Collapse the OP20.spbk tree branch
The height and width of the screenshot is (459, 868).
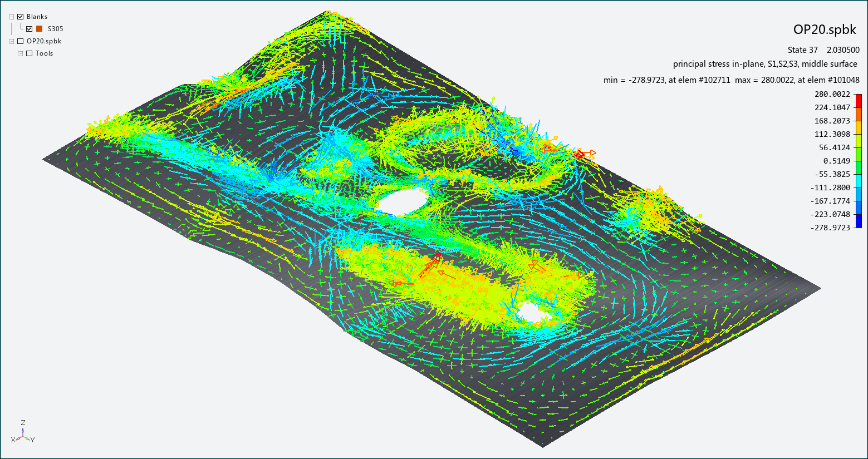[11, 41]
